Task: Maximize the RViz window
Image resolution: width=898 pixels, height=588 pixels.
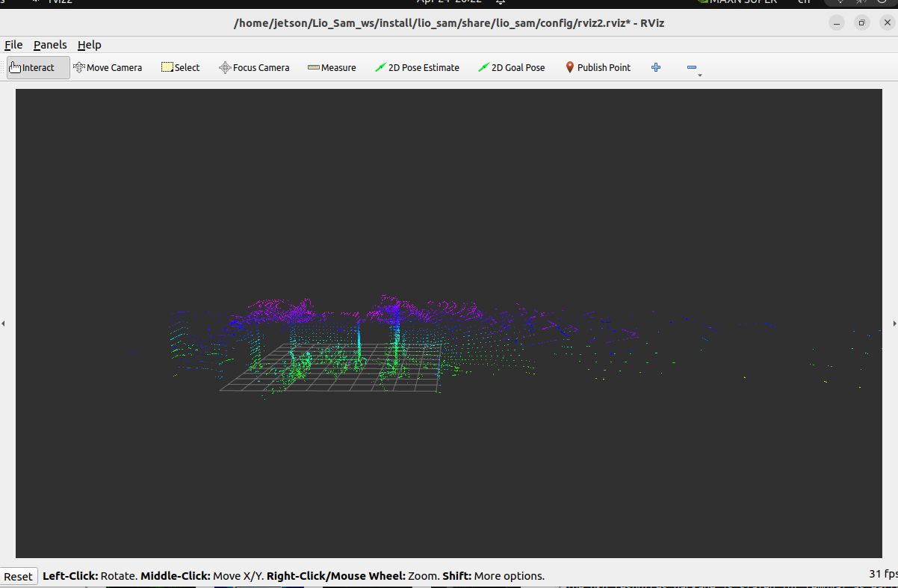Action: pyautogui.click(x=861, y=23)
